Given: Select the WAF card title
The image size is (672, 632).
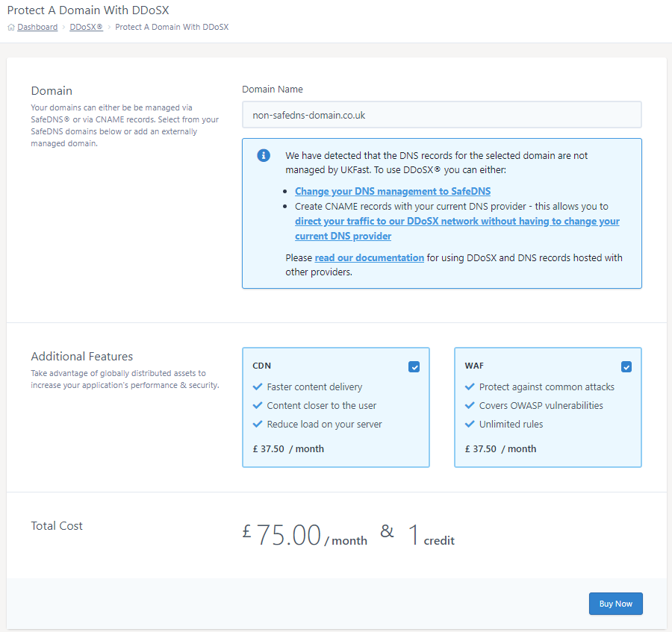Looking at the screenshot, I should tap(473, 366).
